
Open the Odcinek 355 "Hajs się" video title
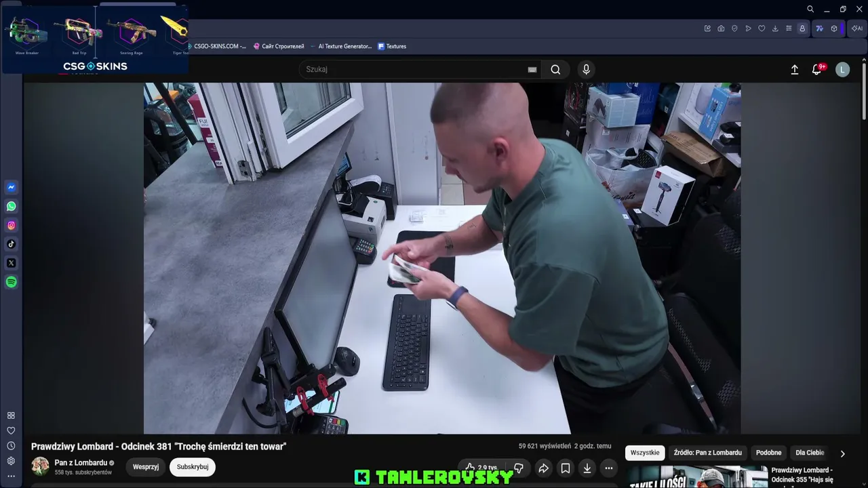802,475
